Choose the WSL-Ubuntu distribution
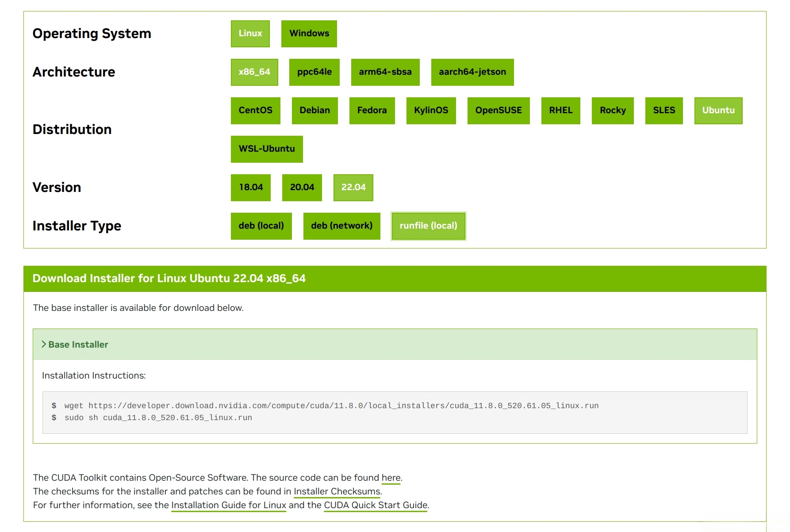The width and height of the screenshot is (790, 532). coord(266,149)
